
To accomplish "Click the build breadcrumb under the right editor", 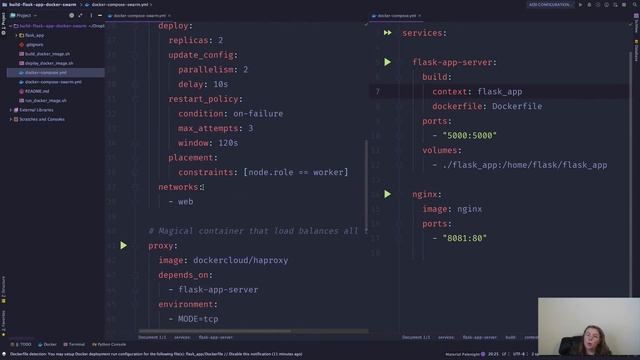I will [510, 337].
